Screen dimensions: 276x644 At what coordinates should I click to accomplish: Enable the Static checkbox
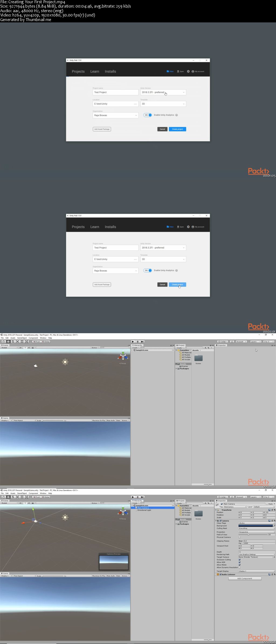click(267, 504)
